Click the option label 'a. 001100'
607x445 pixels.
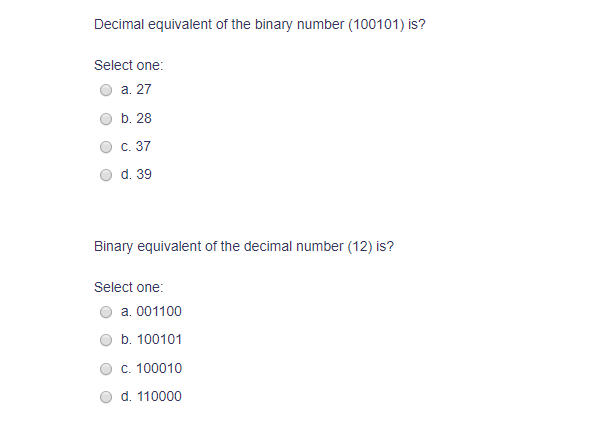tap(151, 311)
